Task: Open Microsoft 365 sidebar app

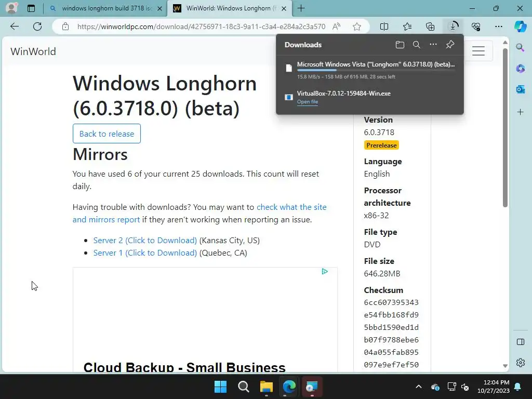Action: pos(520,69)
